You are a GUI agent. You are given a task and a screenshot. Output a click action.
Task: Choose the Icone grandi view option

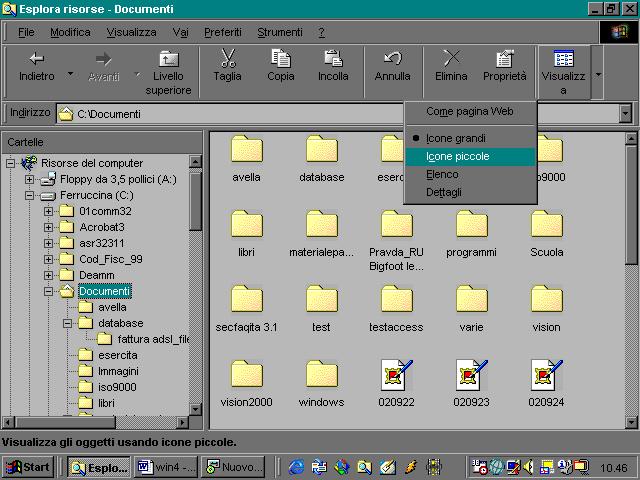471,138
